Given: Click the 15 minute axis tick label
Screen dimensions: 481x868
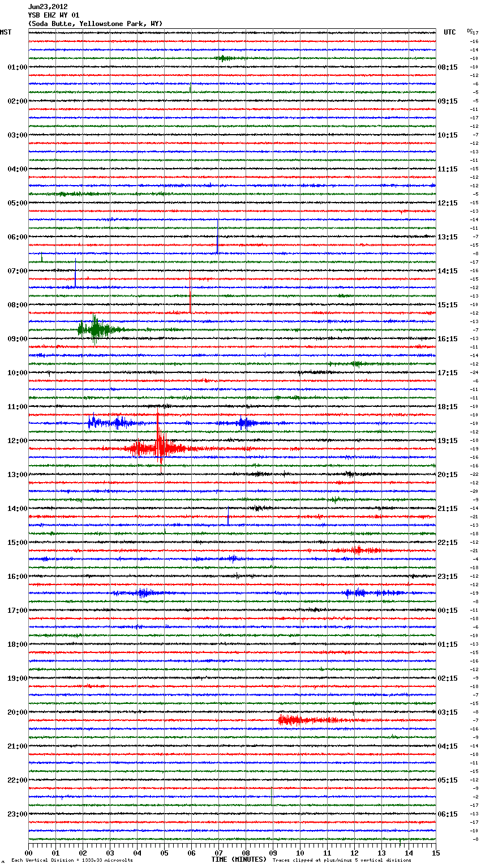Looking at the screenshot, I should click(x=436, y=853).
